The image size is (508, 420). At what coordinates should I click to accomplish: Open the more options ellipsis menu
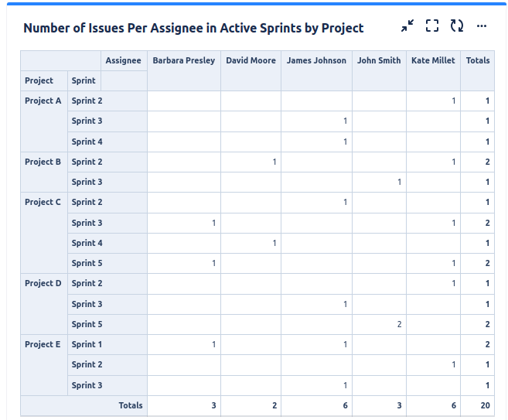coord(482,26)
